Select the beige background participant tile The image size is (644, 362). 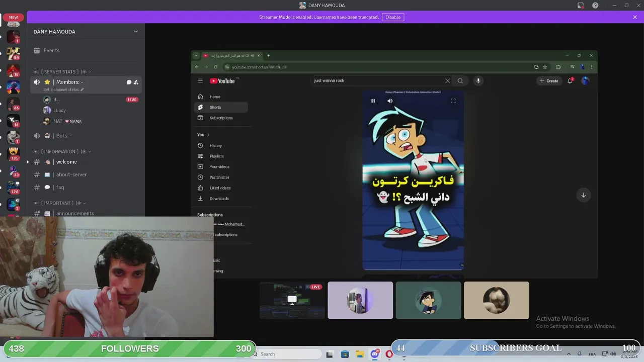(x=497, y=300)
